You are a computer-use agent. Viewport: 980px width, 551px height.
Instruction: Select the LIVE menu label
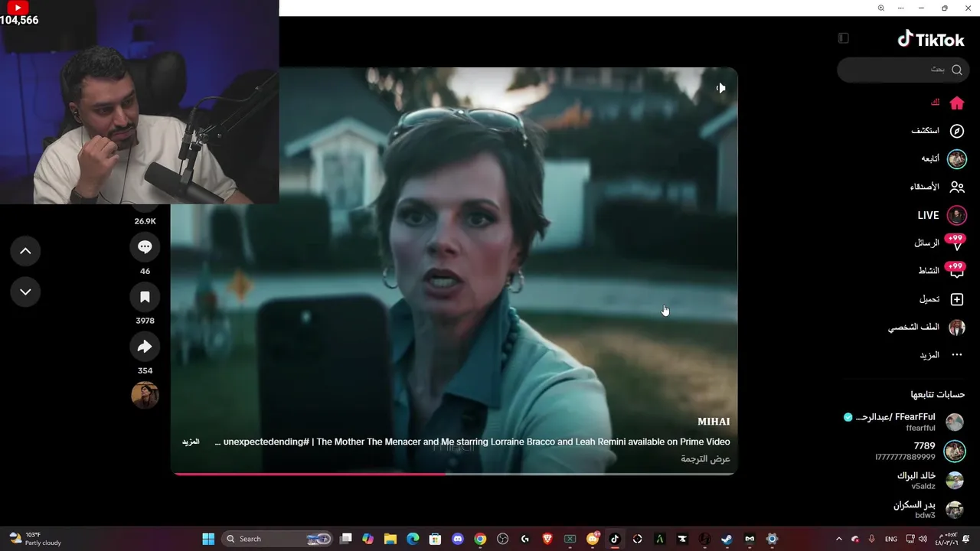[928, 216]
